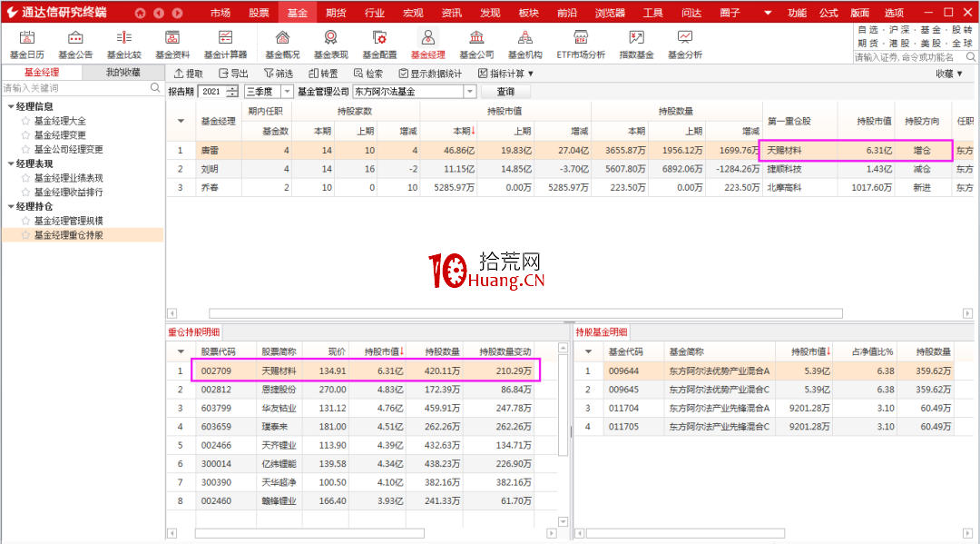Select 基金经理业绩表现 in the tree

(x=68, y=178)
